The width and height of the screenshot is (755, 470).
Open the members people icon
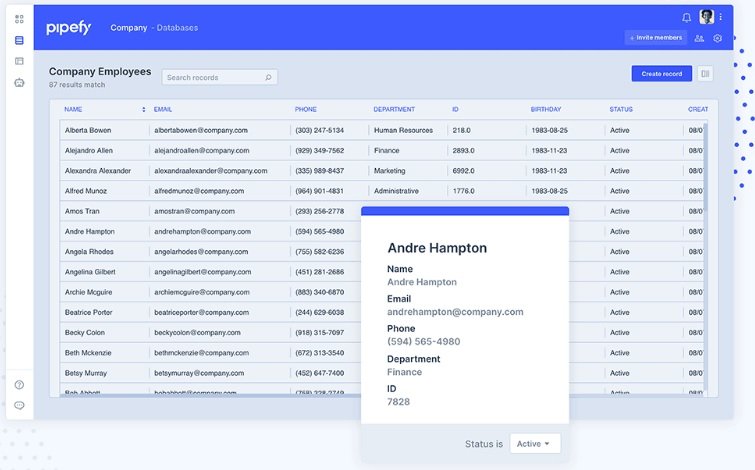tap(699, 38)
